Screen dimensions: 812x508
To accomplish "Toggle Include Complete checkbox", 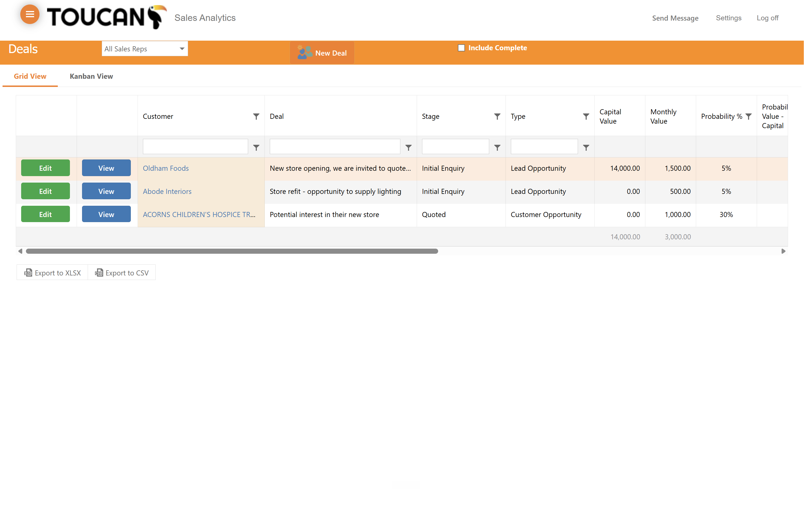I will coord(461,48).
